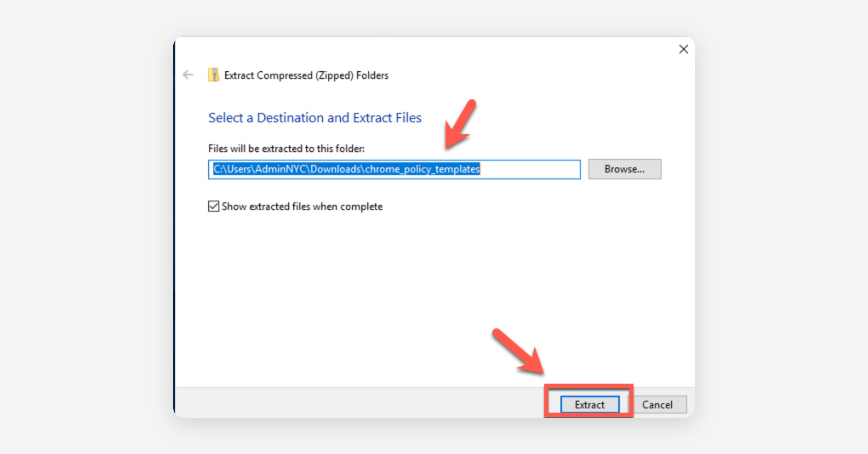Click the "Select a Destination and Extract Files" heading
Viewport: 868px width, 454px height.
pos(315,118)
